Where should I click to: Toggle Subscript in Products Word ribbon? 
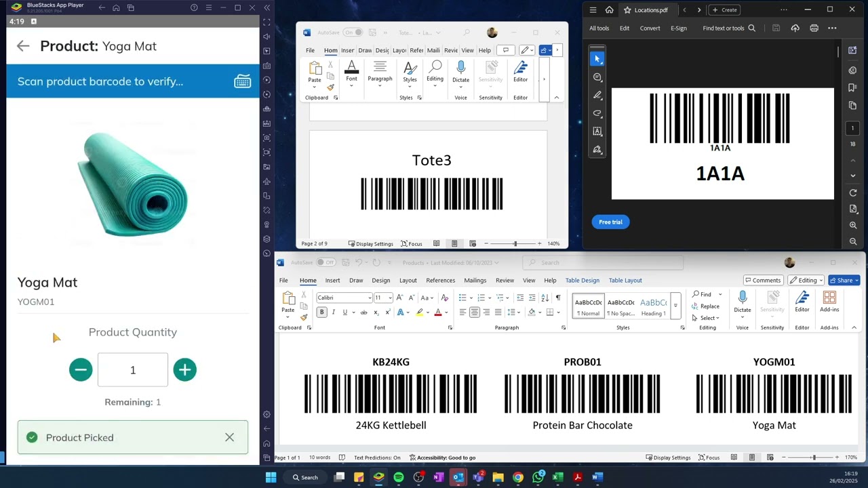coord(376,312)
